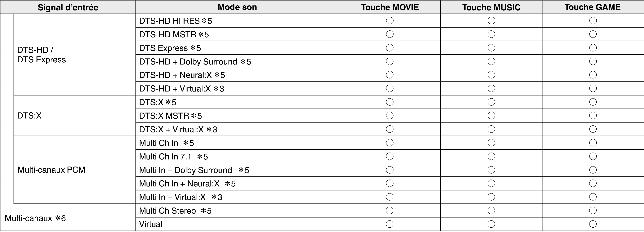Select GAME circle for Multi Ch In 7.1

(x=593, y=156)
